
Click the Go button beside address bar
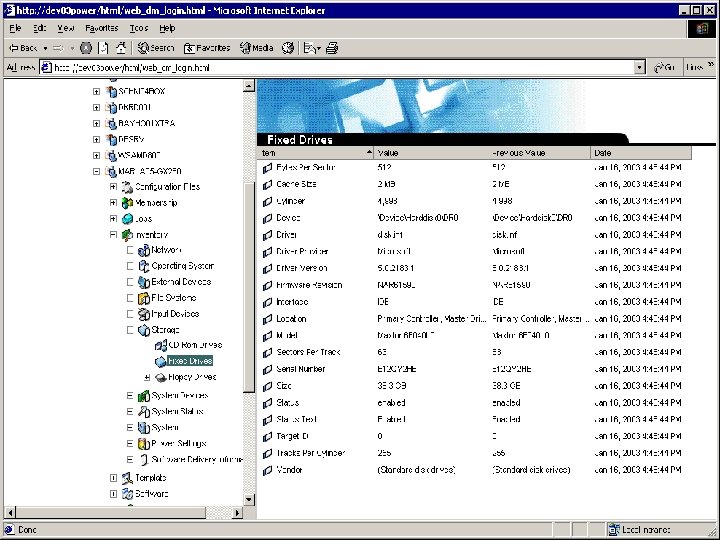pos(664,67)
